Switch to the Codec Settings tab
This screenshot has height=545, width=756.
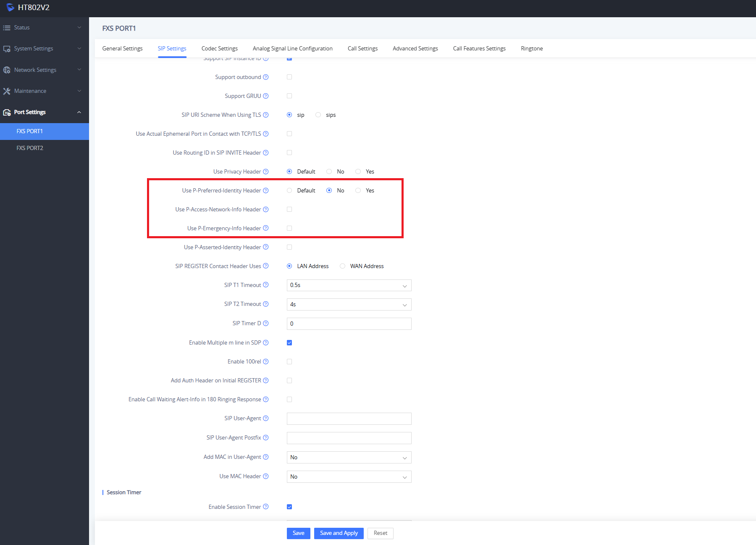pyautogui.click(x=219, y=49)
